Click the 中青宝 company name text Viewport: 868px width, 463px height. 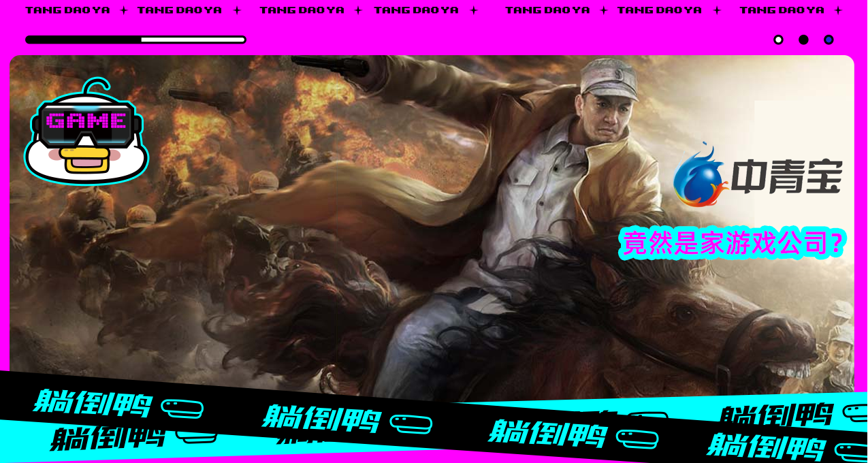(x=787, y=177)
